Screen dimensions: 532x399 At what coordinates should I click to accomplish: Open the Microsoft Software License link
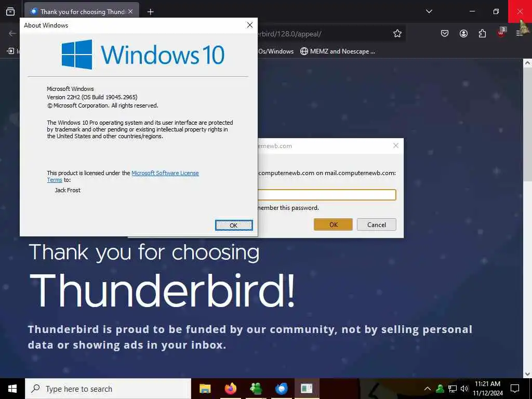(165, 173)
